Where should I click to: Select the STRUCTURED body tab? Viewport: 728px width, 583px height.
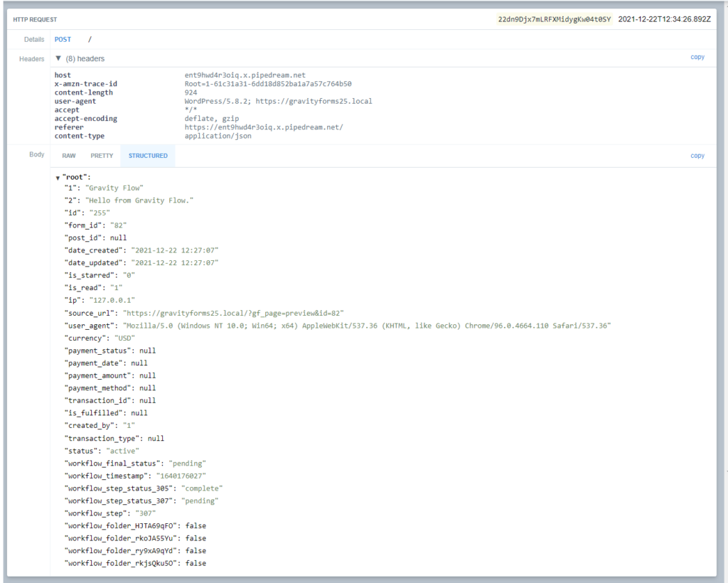tap(148, 156)
